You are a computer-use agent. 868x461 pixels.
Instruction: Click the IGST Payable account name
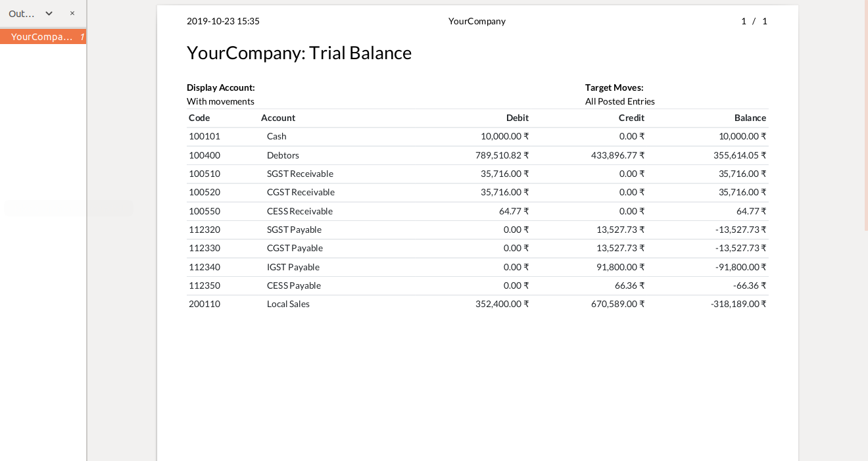(293, 268)
